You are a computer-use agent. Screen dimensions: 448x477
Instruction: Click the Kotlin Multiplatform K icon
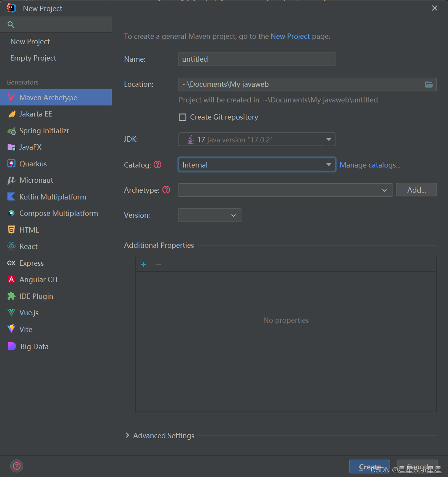click(x=11, y=197)
